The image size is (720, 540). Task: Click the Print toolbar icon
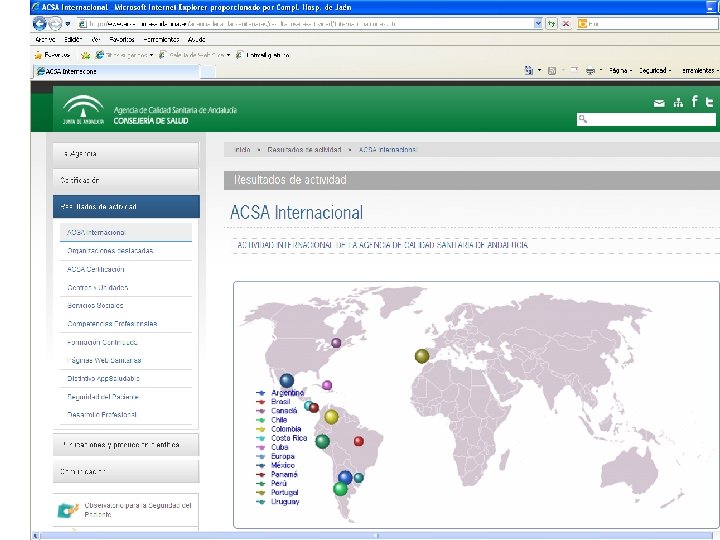click(591, 71)
